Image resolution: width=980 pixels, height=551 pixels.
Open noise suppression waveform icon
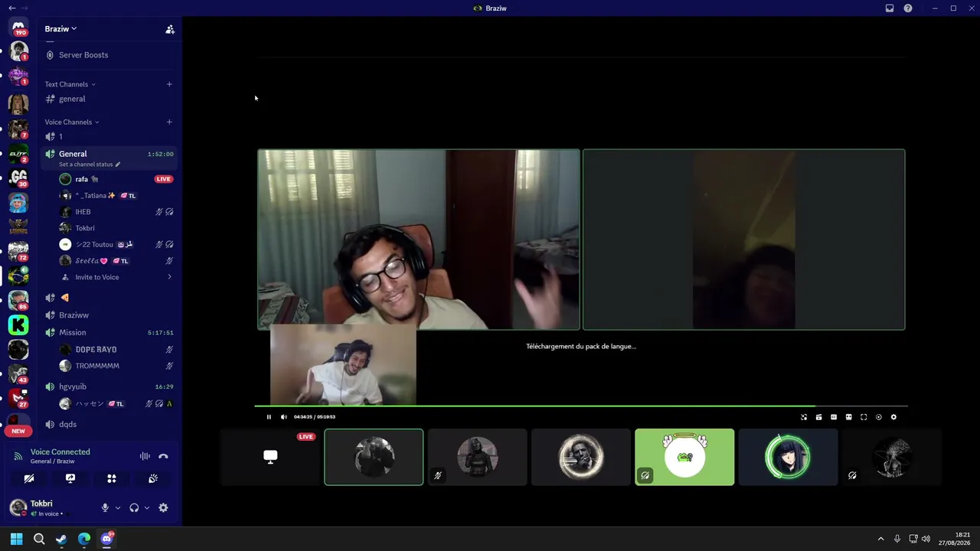[145, 456]
